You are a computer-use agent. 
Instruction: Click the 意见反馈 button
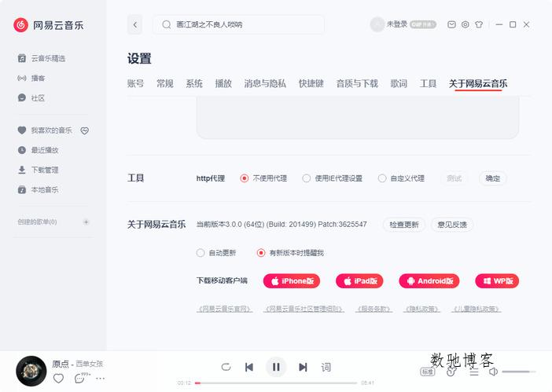tap(452, 225)
